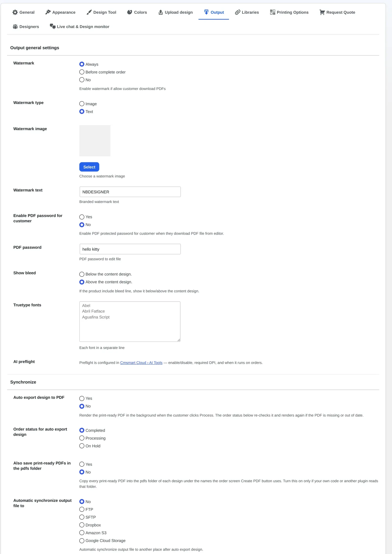Click the gear icon beside General
Image resolution: width=392 pixels, height=554 pixels.
coord(15,12)
